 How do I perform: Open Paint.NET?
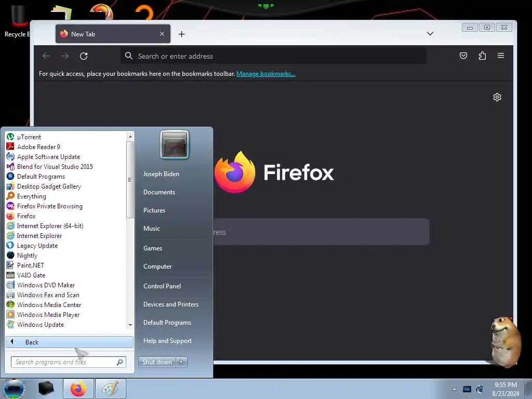[30, 265]
